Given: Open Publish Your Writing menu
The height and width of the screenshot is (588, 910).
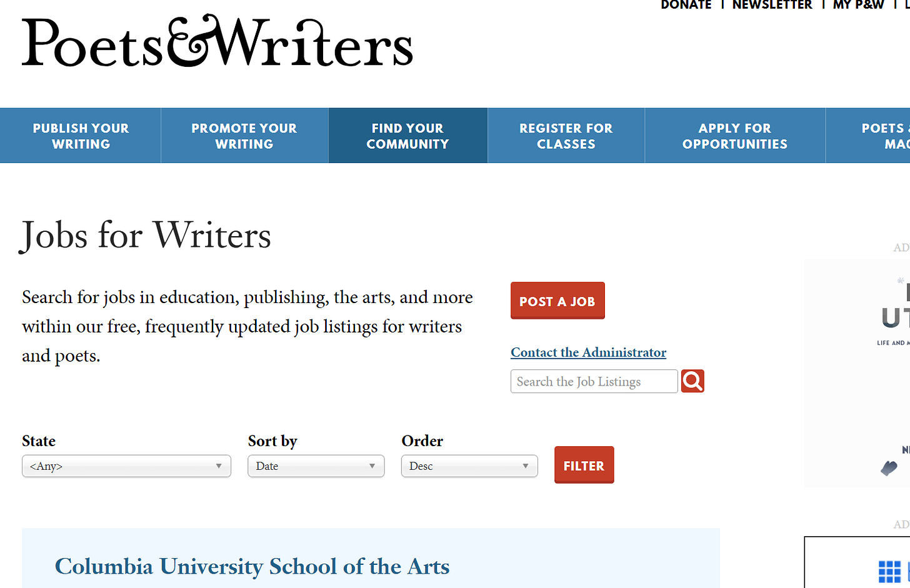Looking at the screenshot, I should [81, 136].
